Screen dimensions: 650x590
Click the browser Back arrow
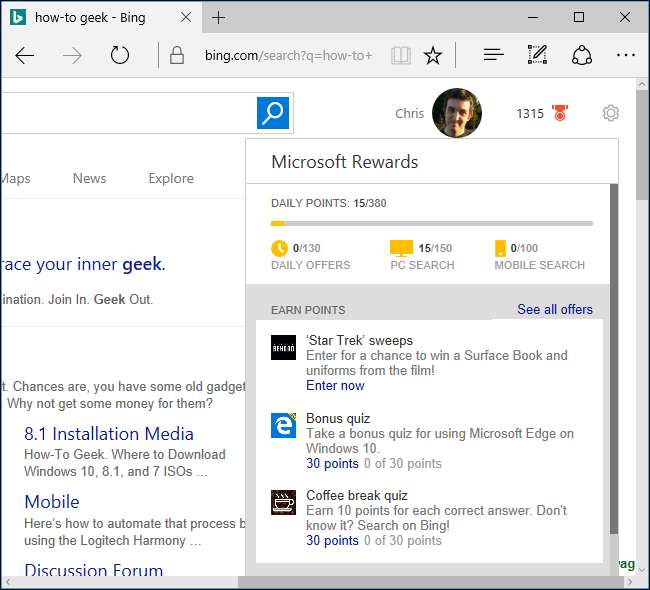click(25, 55)
